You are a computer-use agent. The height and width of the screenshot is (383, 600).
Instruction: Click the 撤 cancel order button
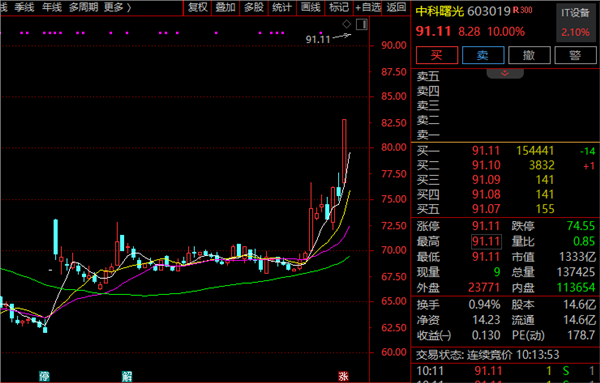[x=529, y=55]
